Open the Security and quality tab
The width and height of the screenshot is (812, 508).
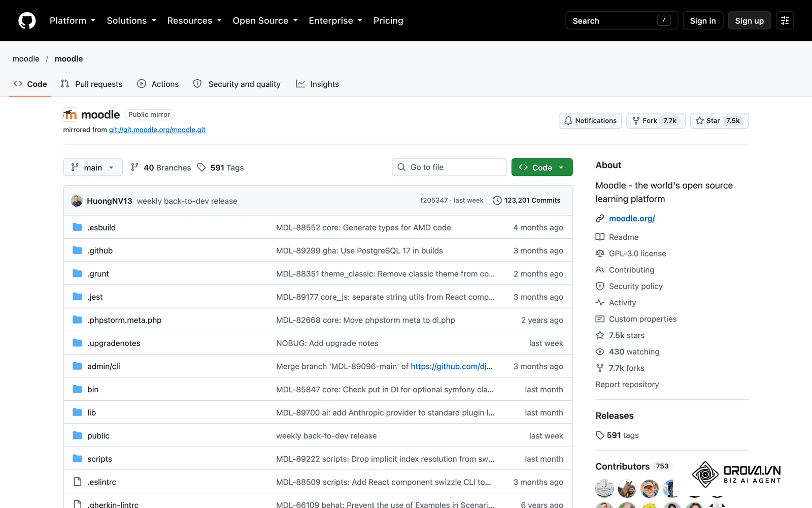point(237,84)
